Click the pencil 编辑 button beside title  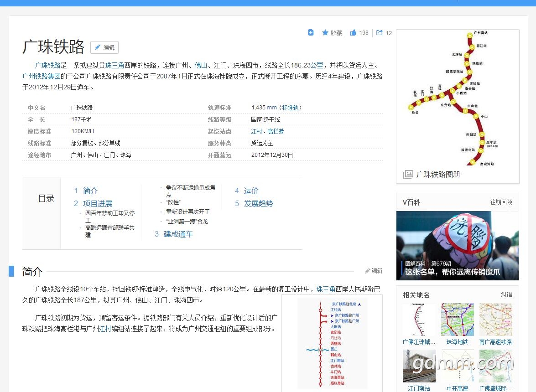pyautogui.click(x=104, y=47)
